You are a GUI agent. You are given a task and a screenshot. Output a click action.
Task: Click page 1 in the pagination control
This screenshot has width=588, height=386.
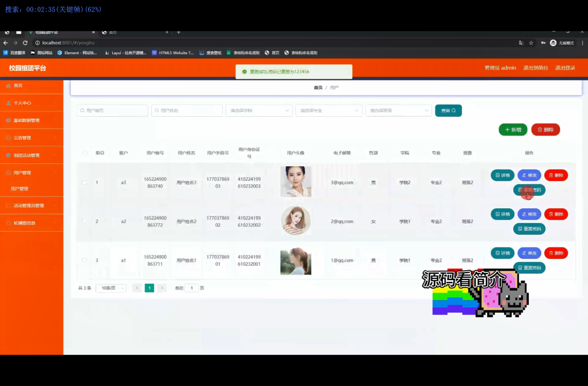point(149,288)
